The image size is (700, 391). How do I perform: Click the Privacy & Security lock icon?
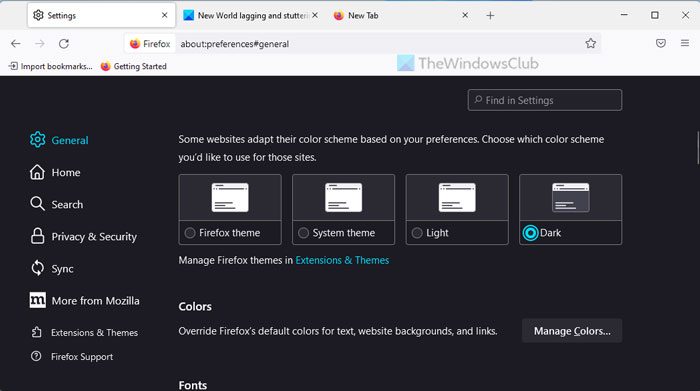pyautogui.click(x=38, y=236)
